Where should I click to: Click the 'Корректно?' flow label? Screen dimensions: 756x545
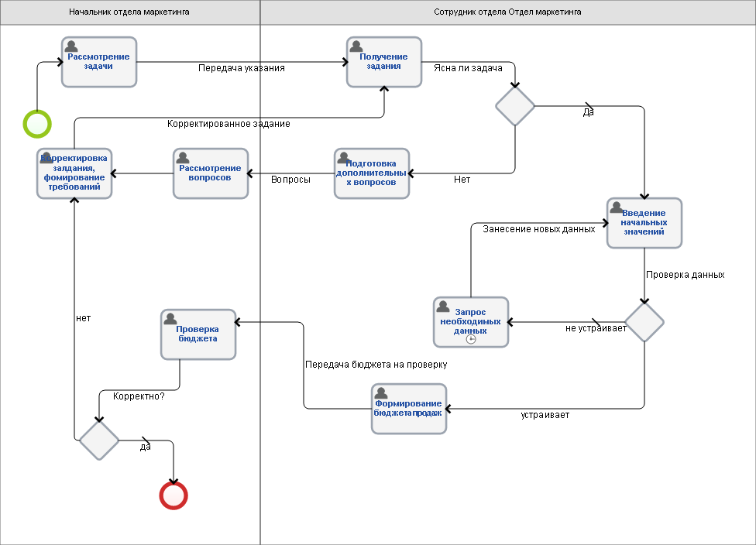pos(139,396)
